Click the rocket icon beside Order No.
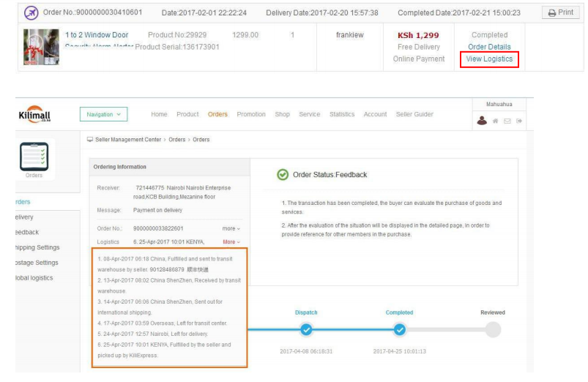Image resolution: width=588 pixels, height=382 pixels. coord(31,13)
